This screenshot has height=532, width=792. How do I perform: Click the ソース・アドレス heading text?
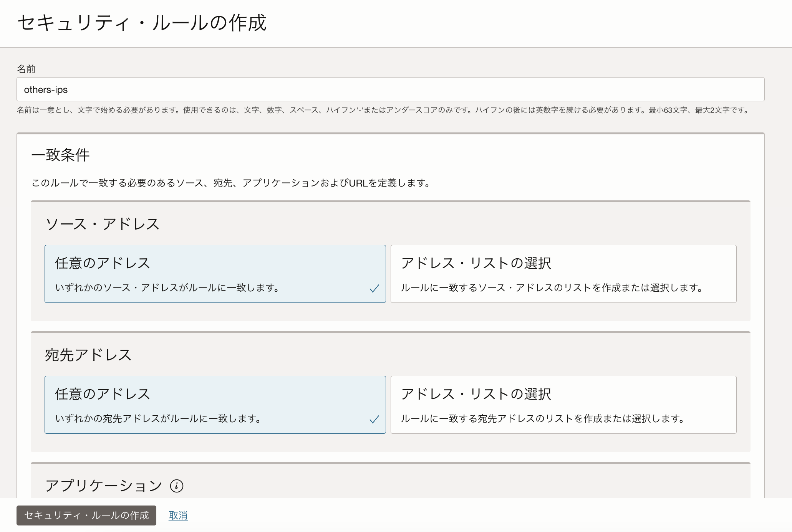coord(102,224)
